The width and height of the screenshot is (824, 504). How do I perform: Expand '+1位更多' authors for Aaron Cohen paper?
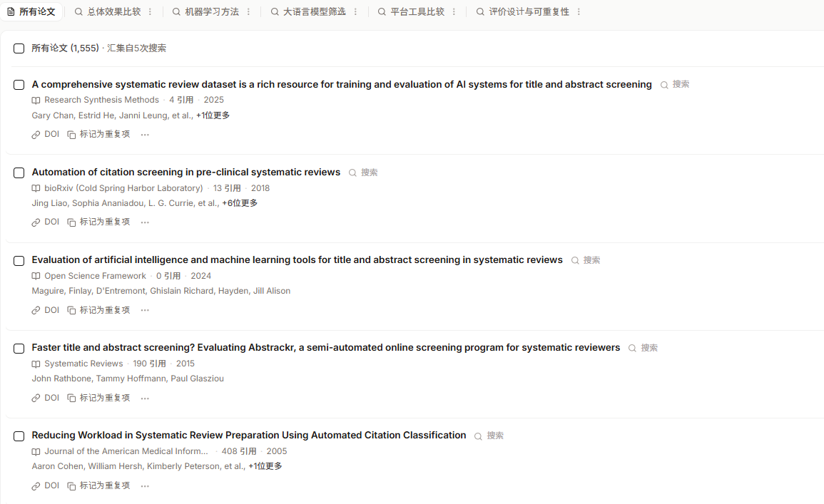(265, 466)
